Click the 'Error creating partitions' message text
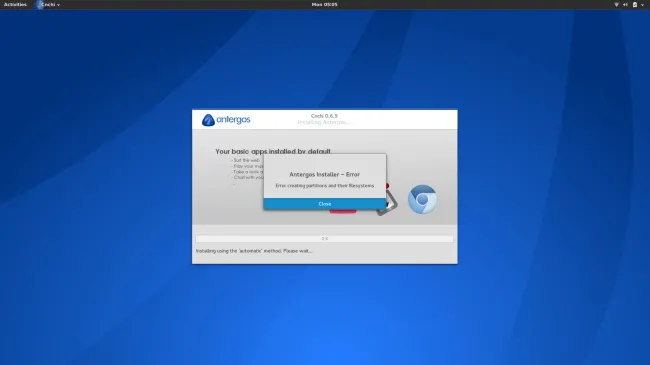 click(x=325, y=186)
